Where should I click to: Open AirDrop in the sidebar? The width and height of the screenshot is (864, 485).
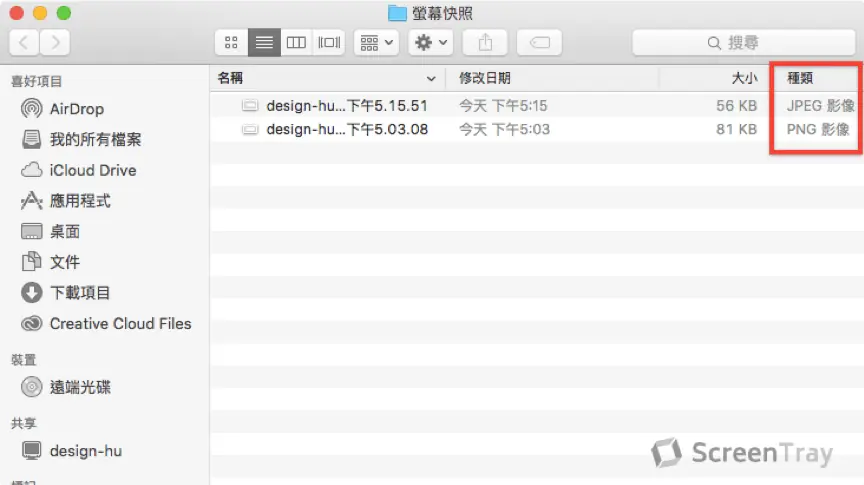click(77, 109)
